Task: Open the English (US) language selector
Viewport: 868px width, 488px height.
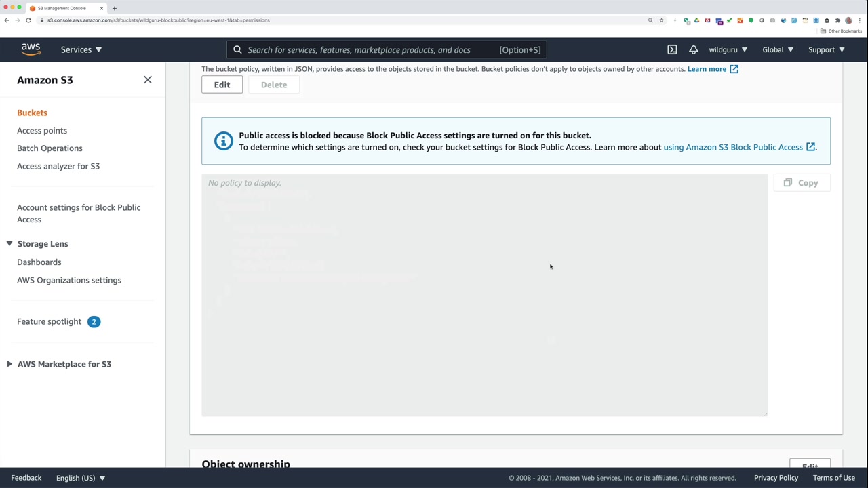Action: pyautogui.click(x=81, y=478)
